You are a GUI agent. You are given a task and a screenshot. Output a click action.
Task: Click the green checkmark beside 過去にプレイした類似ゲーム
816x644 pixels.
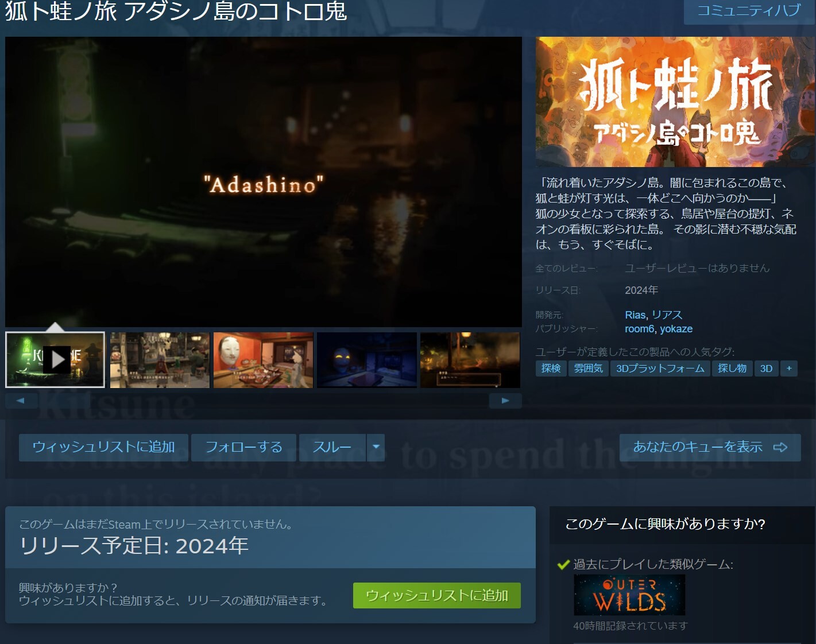[x=563, y=565]
